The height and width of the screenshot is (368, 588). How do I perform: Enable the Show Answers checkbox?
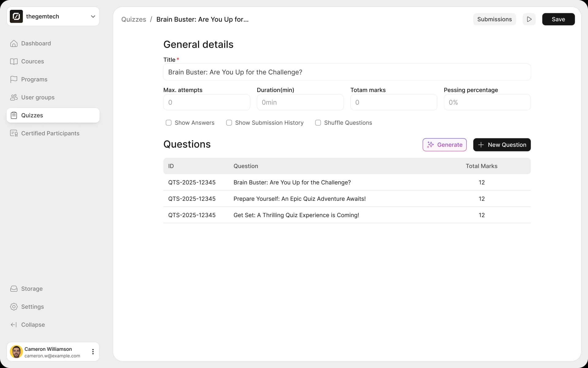(x=168, y=123)
